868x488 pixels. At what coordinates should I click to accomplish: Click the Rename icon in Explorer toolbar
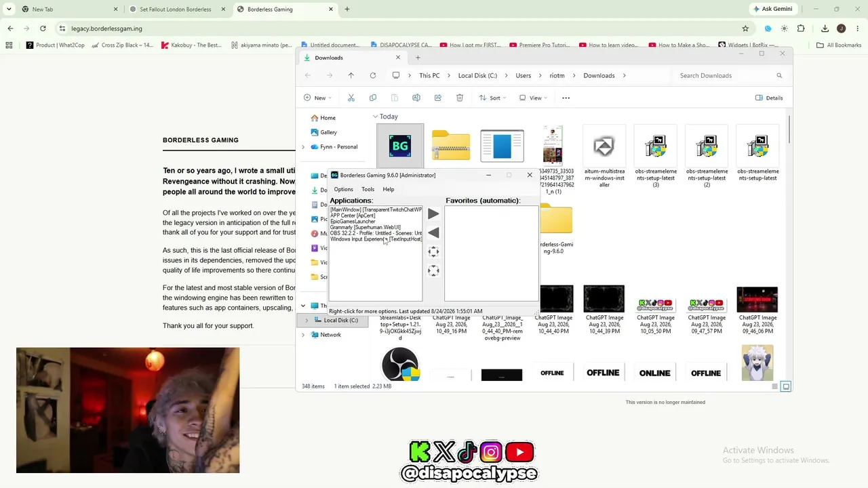coord(416,98)
